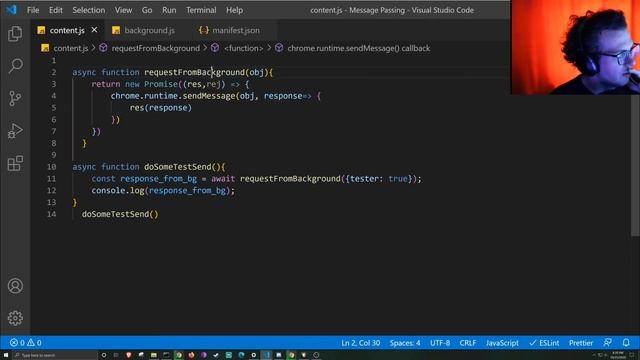Open the Manage gear icon
The image size is (640, 360).
tap(15, 318)
